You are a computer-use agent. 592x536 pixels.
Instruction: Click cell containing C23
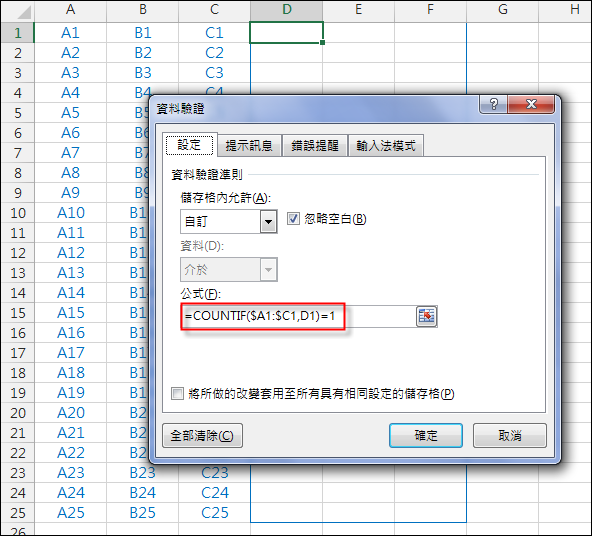214,473
